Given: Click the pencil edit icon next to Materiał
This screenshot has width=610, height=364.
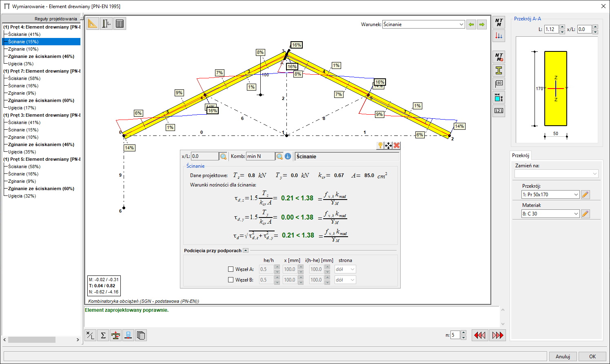Looking at the screenshot, I should (586, 214).
